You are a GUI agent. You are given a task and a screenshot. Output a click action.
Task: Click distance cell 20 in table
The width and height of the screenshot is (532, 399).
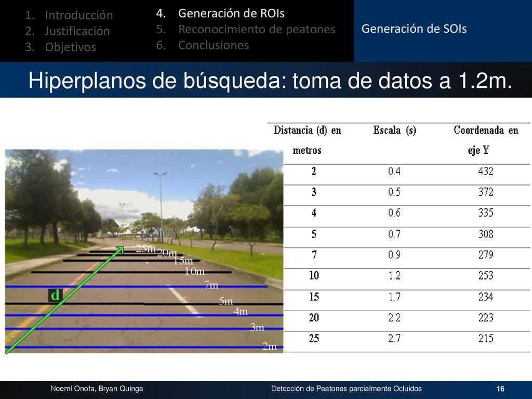tap(314, 317)
